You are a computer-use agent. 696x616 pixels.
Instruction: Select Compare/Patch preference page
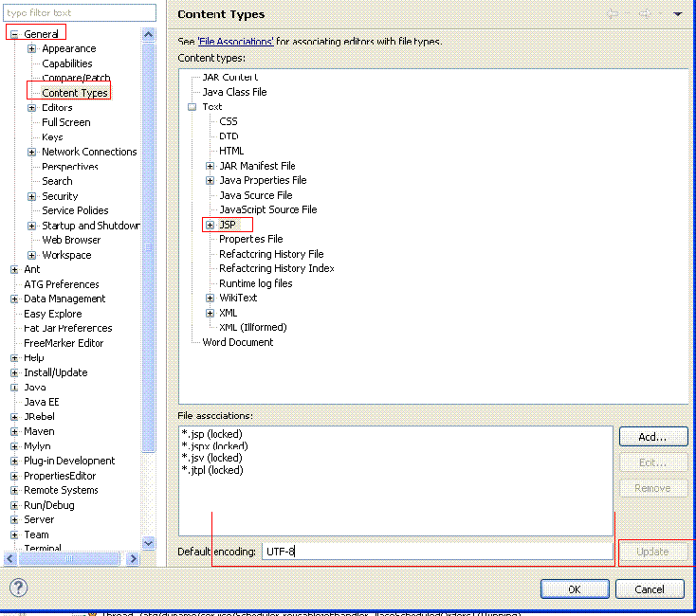76,78
